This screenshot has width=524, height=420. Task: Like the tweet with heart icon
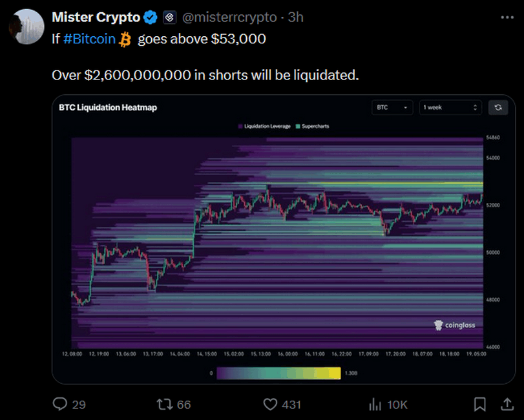(271, 404)
